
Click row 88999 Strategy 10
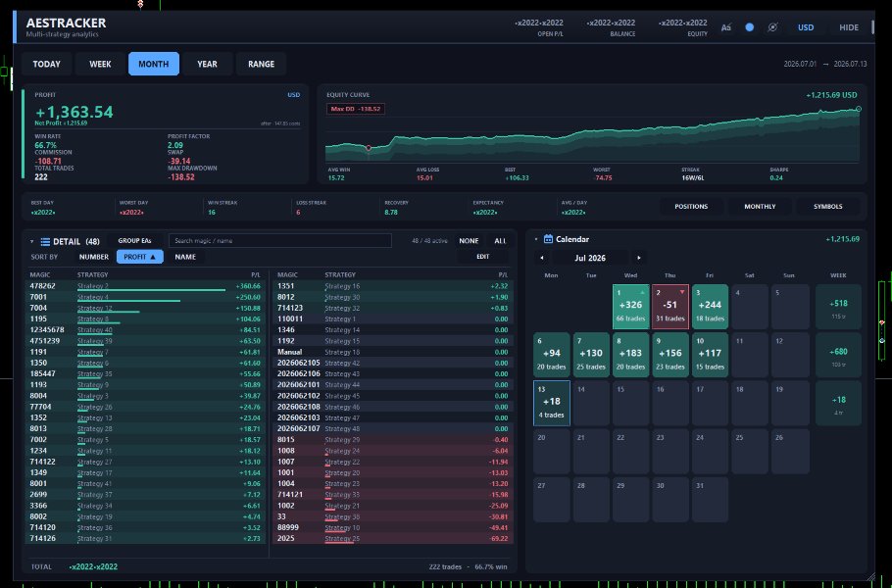pyautogui.click(x=392, y=527)
